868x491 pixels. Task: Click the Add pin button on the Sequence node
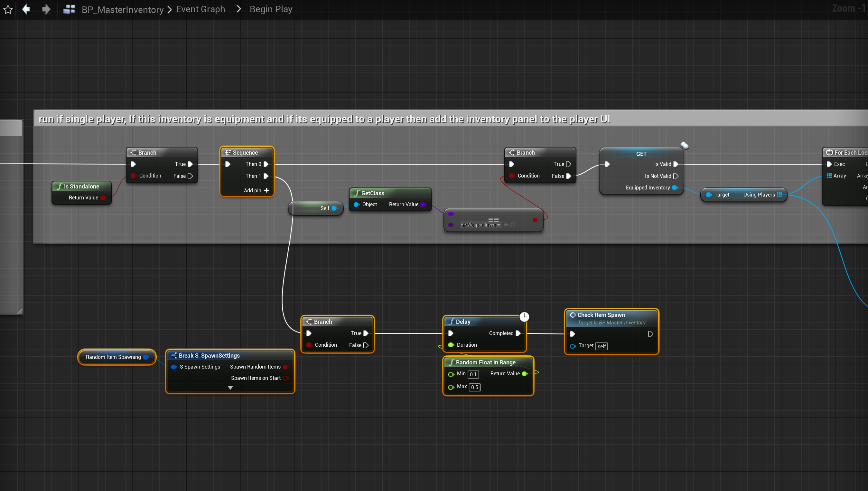tap(253, 190)
